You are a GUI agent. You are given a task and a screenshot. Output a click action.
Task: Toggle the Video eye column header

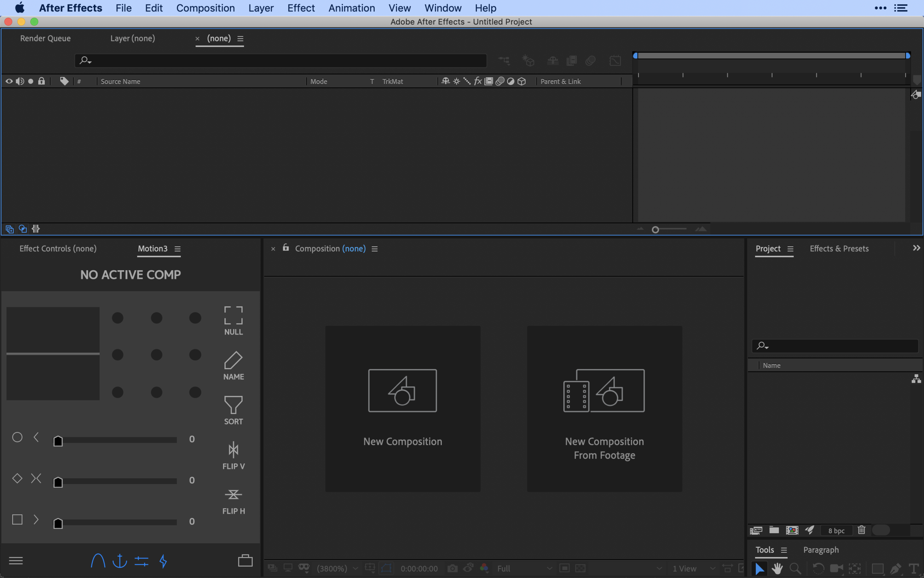tap(9, 81)
